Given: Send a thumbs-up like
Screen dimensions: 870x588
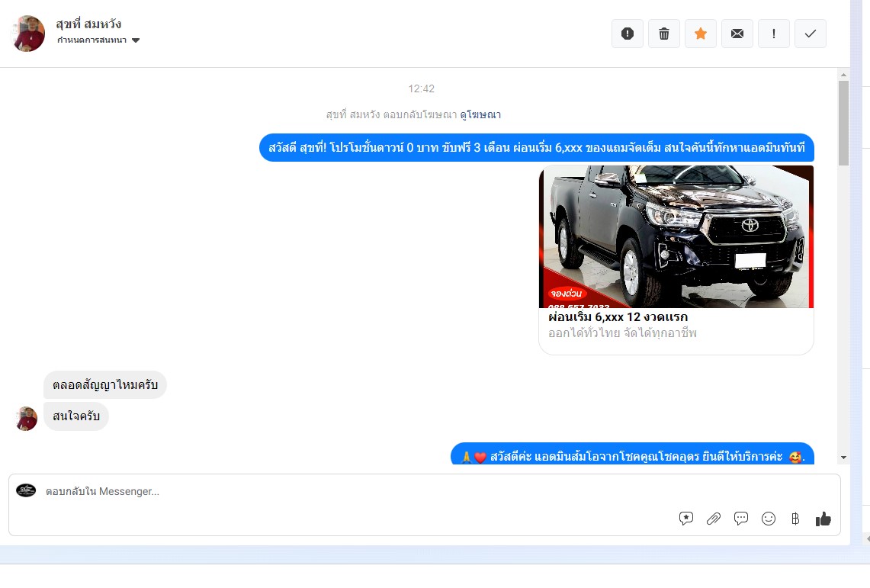Looking at the screenshot, I should point(823,519).
